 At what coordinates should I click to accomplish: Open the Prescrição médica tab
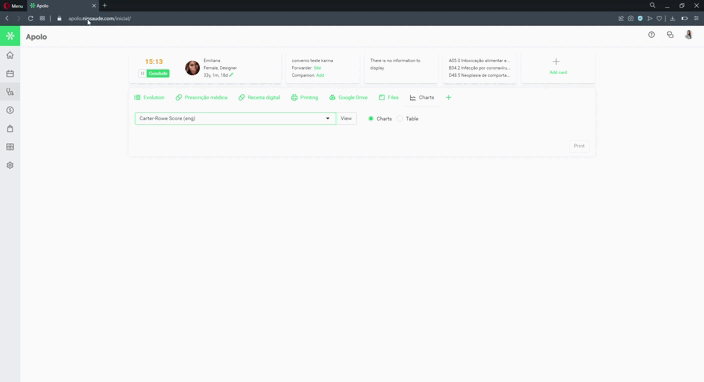(x=202, y=97)
